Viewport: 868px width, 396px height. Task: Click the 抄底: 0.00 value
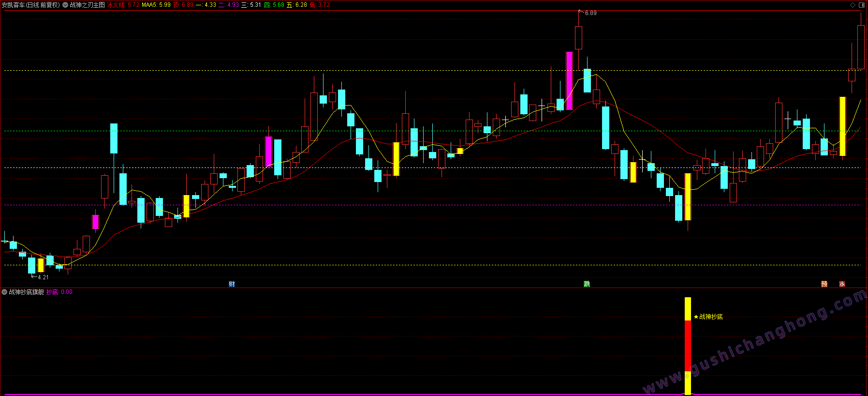pyautogui.click(x=59, y=292)
